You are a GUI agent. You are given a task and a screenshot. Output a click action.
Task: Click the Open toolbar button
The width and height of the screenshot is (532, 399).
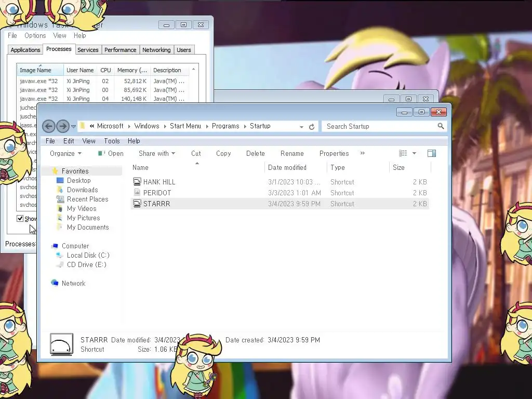(x=111, y=153)
